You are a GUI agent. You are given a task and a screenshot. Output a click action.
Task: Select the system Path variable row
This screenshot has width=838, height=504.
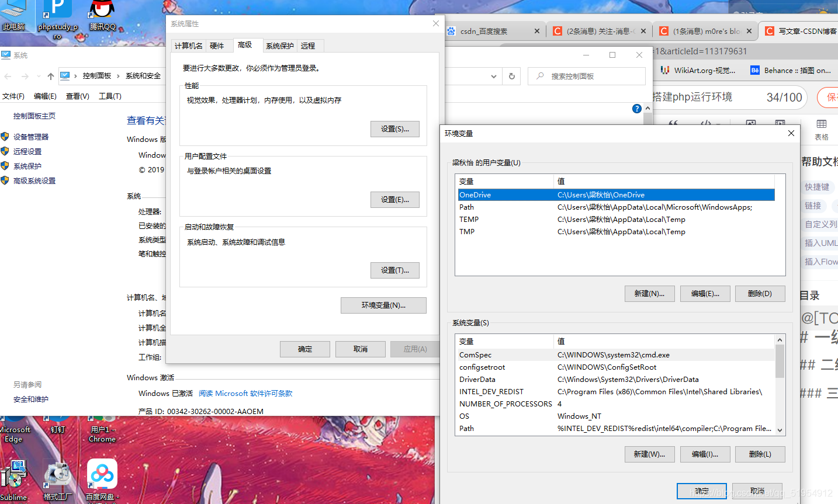click(x=617, y=429)
